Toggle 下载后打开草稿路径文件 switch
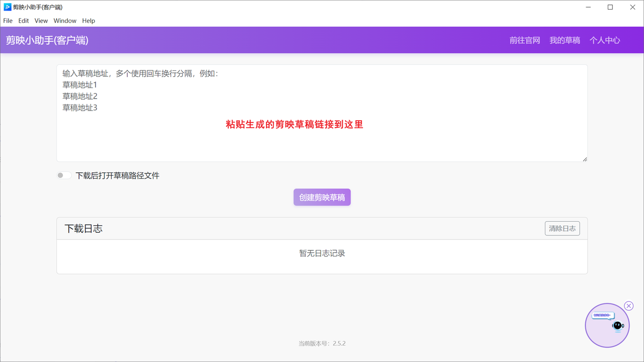Viewport: 644px width, 362px height. (x=63, y=175)
